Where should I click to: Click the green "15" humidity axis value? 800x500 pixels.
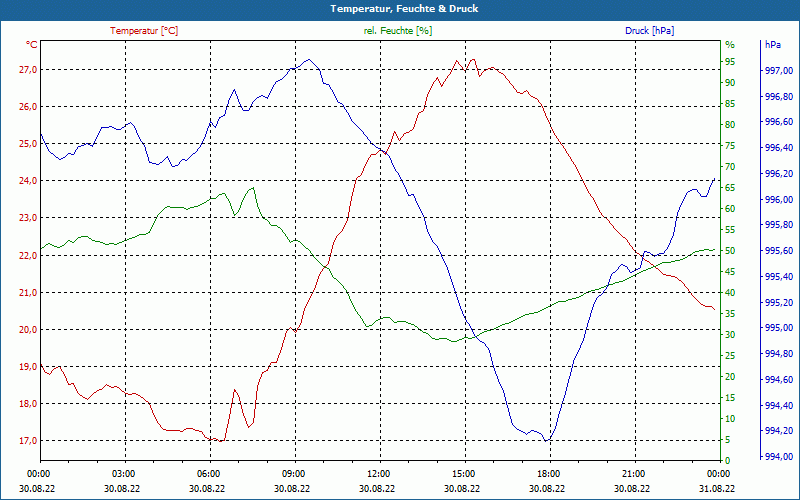coord(730,397)
